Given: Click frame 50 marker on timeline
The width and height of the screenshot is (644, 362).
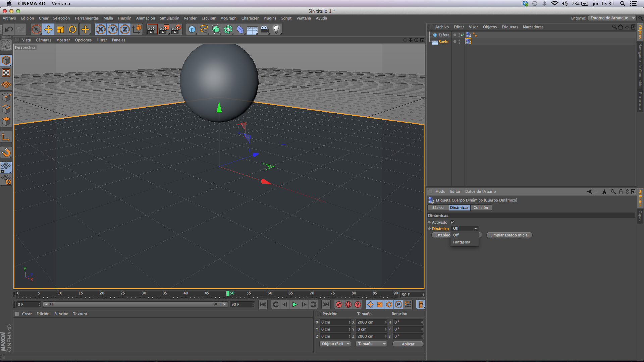Looking at the screenshot, I should (x=228, y=294).
